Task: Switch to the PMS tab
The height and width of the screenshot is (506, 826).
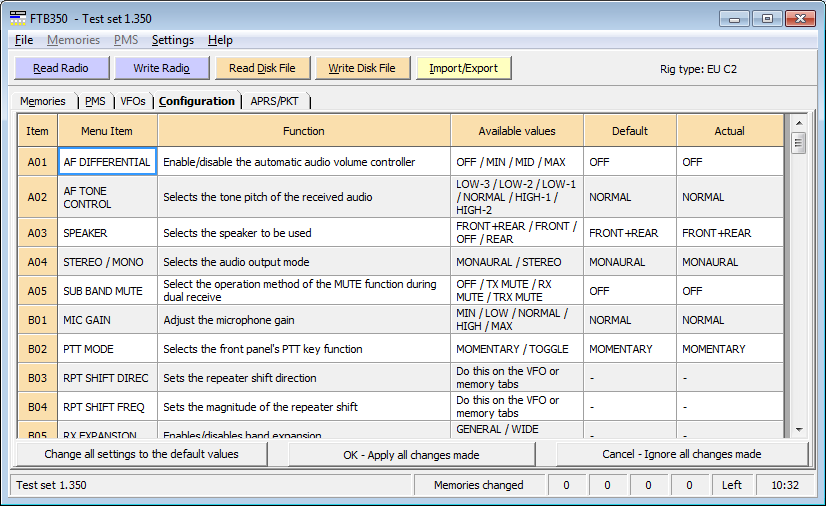Action: click(x=95, y=101)
